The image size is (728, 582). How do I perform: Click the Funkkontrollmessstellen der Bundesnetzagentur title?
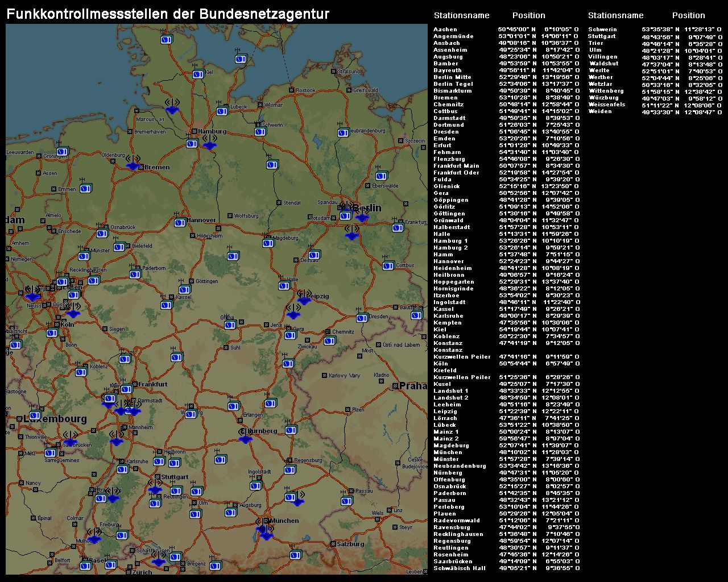pyautogui.click(x=168, y=14)
